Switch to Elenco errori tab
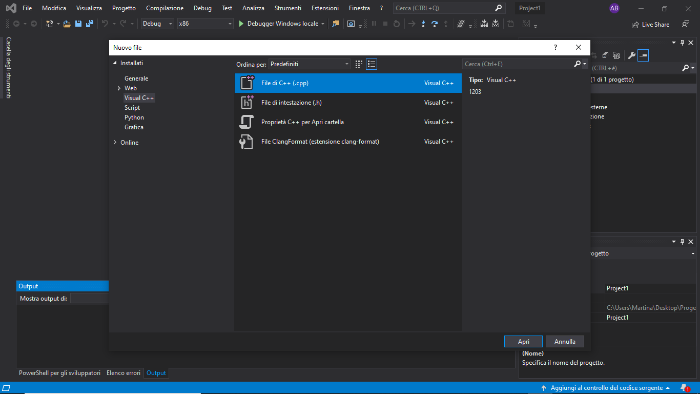Viewport: 700px width, 394px height. [123, 373]
